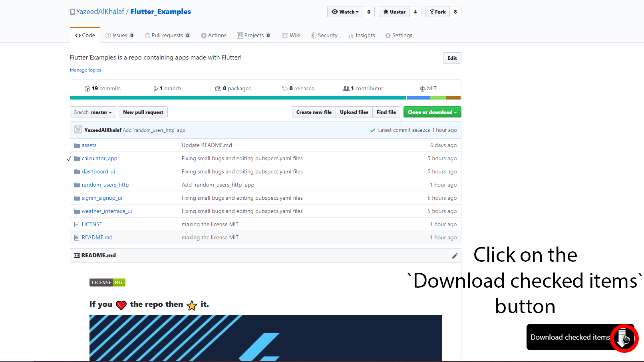The image size is (644, 362).
Task: Open commit message 'Update README.md'
Action: [x=207, y=145]
